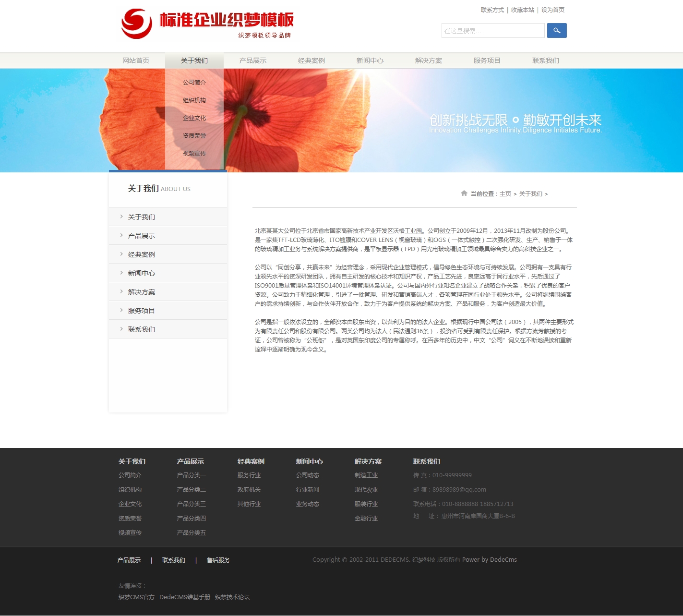This screenshot has height=616, width=683.
Task: Click the 设为首页 top link
Action: (x=553, y=10)
